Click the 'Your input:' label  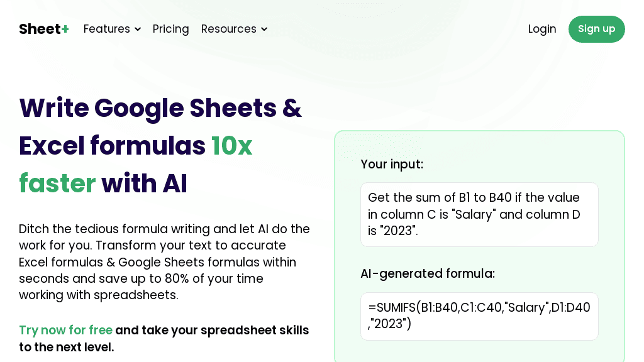click(391, 164)
